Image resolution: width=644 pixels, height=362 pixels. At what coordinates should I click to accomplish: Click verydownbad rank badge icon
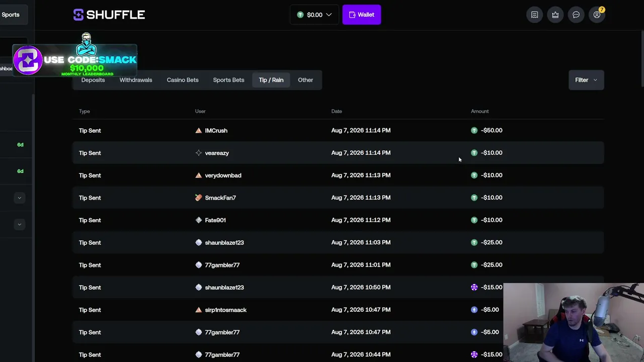click(199, 175)
